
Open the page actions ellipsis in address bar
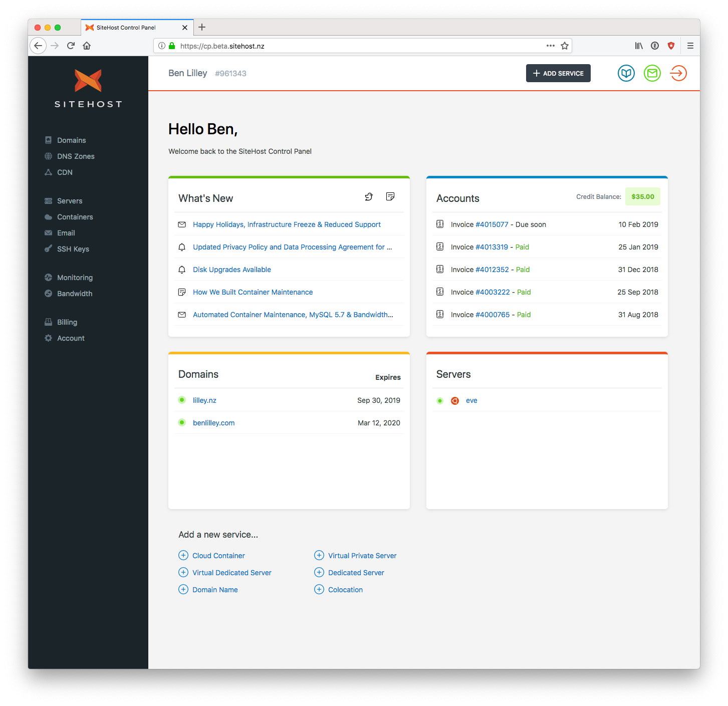(x=550, y=46)
